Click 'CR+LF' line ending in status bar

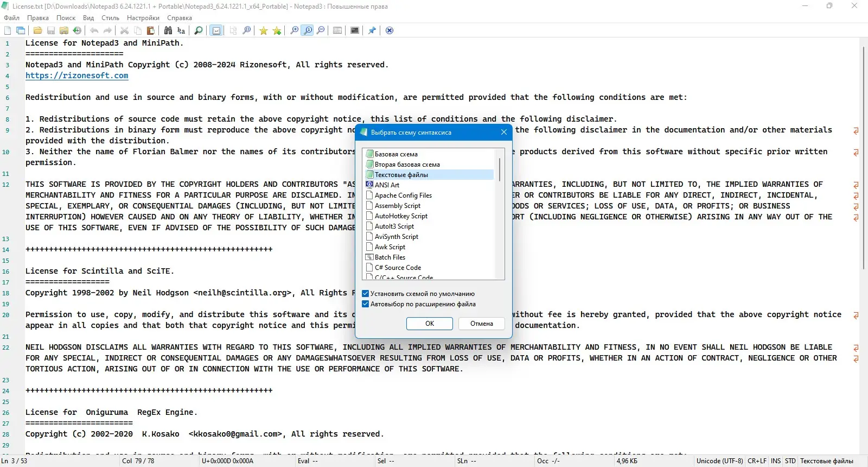point(757,461)
